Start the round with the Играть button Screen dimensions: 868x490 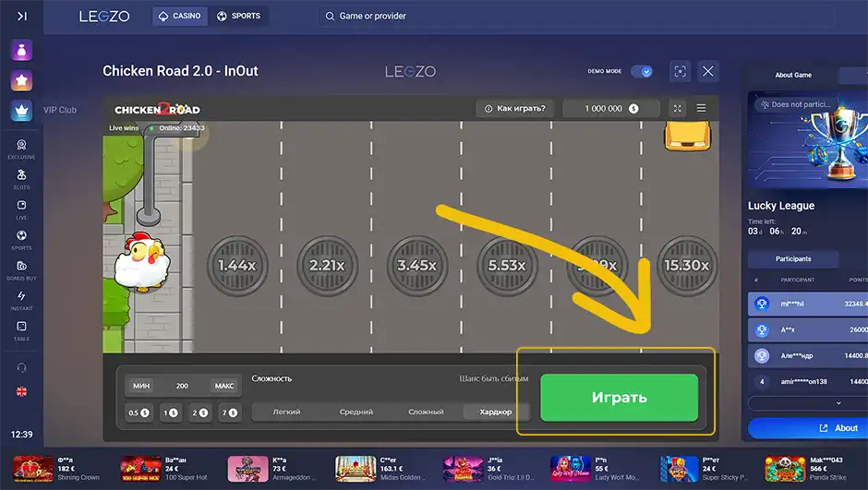coord(619,398)
